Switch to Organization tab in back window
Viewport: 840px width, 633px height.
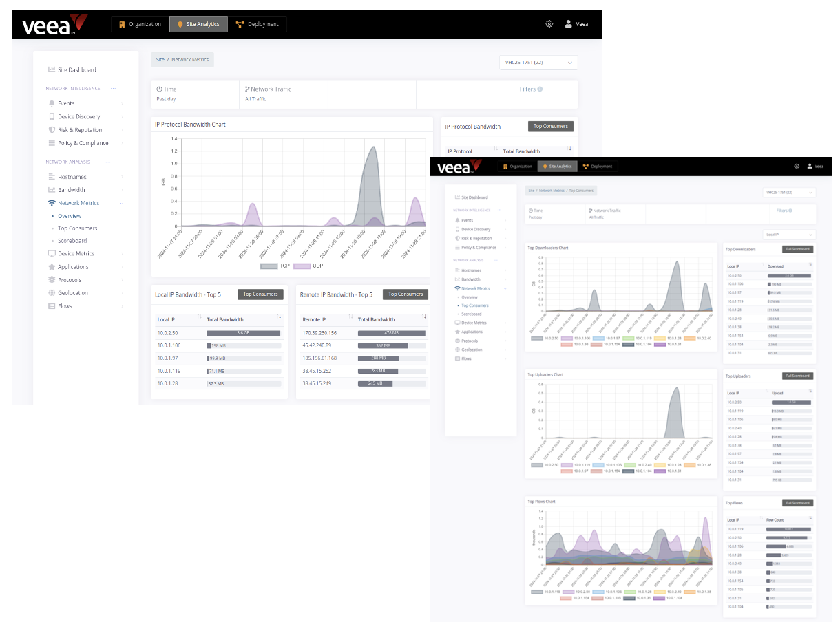click(140, 24)
